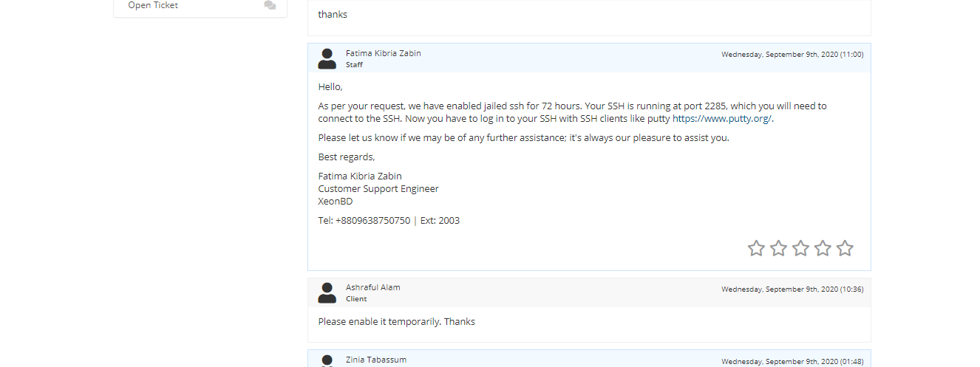Click the Open Ticket sidebar link

click(x=153, y=5)
